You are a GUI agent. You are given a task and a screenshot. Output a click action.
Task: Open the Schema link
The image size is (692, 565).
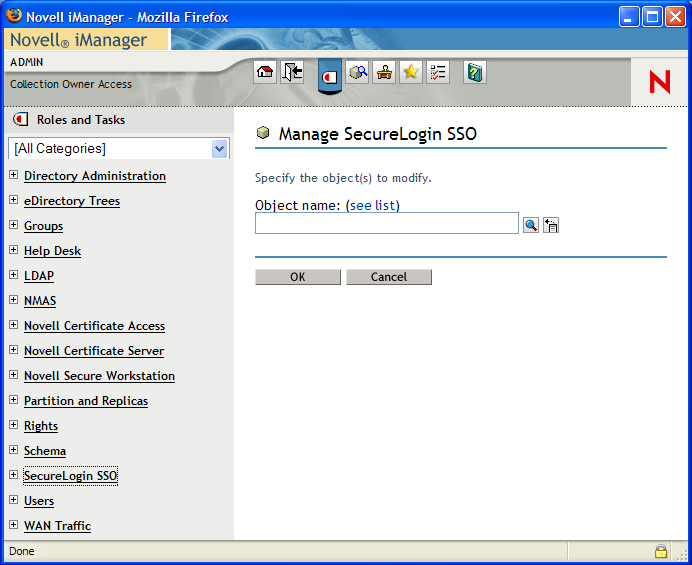coord(45,451)
